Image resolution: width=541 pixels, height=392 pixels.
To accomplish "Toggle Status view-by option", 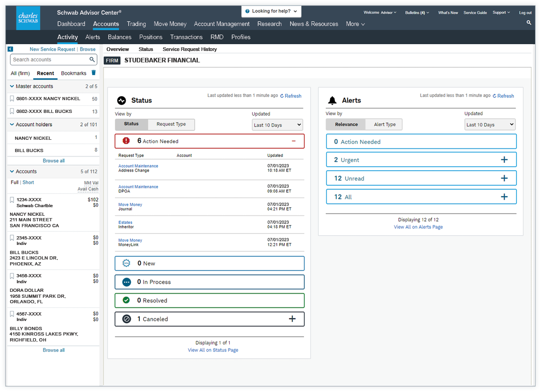I will pyautogui.click(x=131, y=124).
